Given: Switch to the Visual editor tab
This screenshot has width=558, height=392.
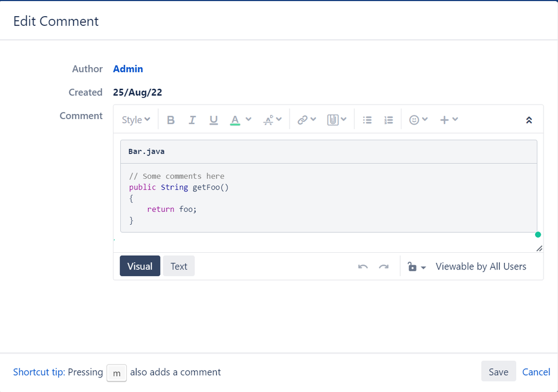Looking at the screenshot, I should point(140,266).
